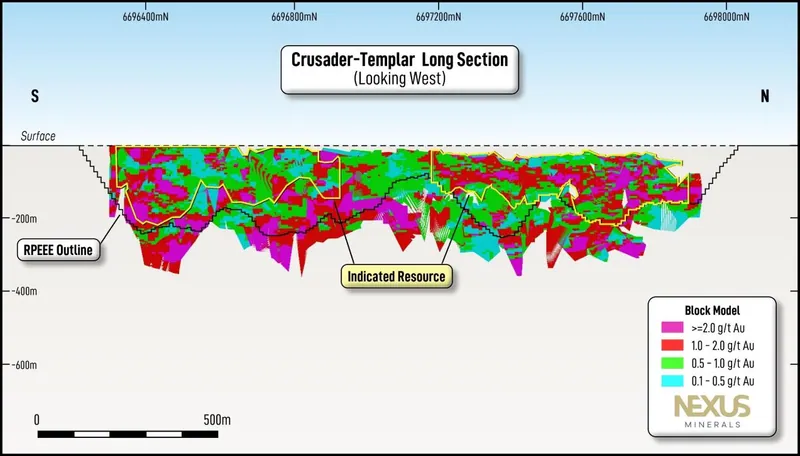
Task: Click the -400m depth label
Action: (23, 291)
